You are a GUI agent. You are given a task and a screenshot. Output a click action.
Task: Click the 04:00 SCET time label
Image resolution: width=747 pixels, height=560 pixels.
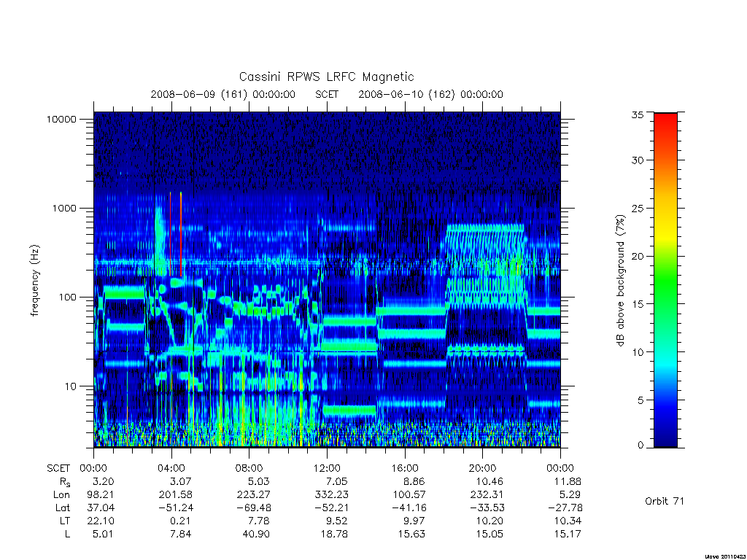pyautogui.click(x=171, y=468)
